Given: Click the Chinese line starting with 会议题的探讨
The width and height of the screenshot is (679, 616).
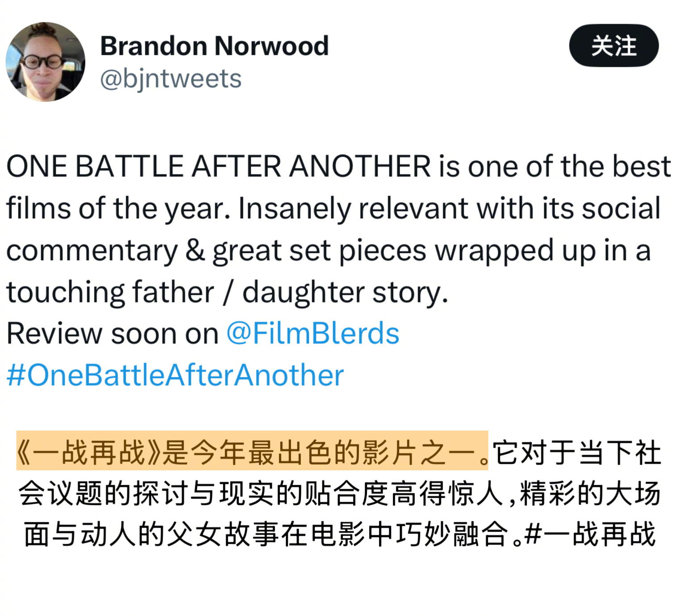Looking at the screenshot, I should [x=339, y=493].
